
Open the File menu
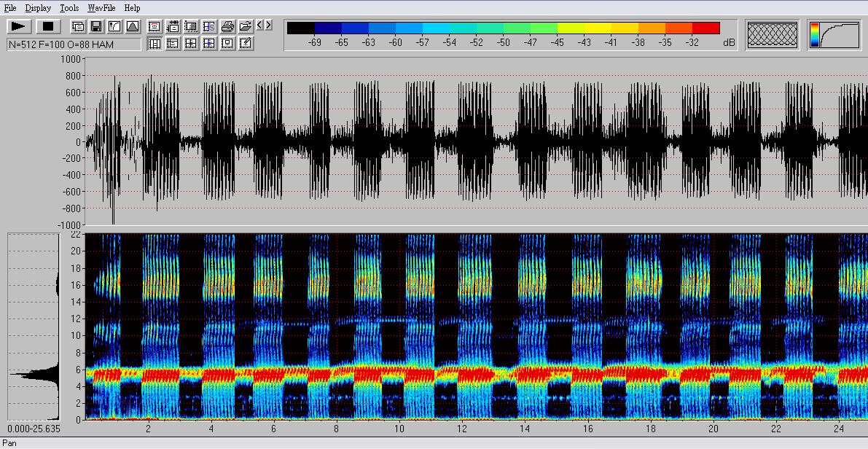point(10,8)
